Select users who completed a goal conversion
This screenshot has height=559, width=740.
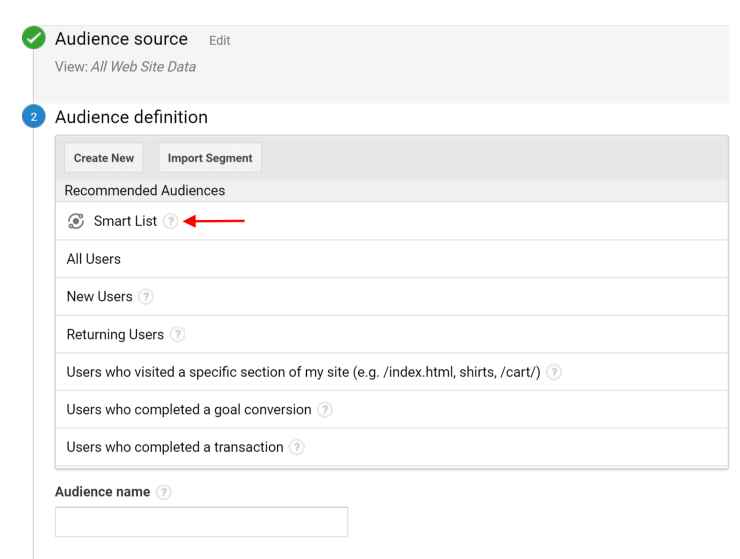pyautogui.click(x=392, y=410)
